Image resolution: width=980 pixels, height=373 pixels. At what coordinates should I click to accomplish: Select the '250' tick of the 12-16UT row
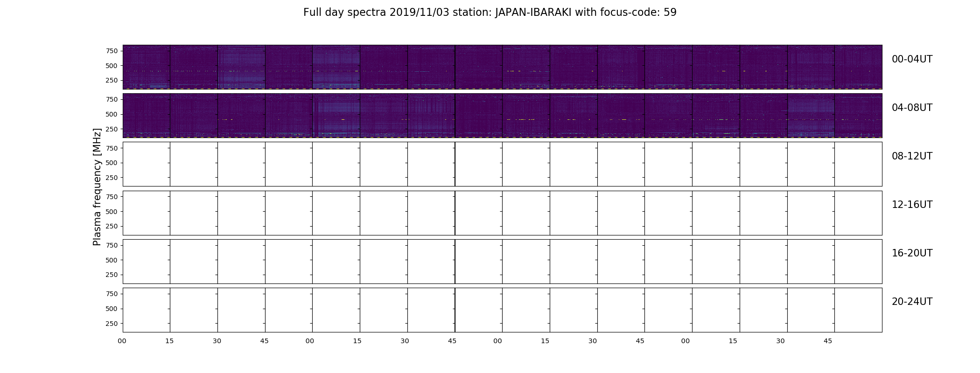click(111, 226)
